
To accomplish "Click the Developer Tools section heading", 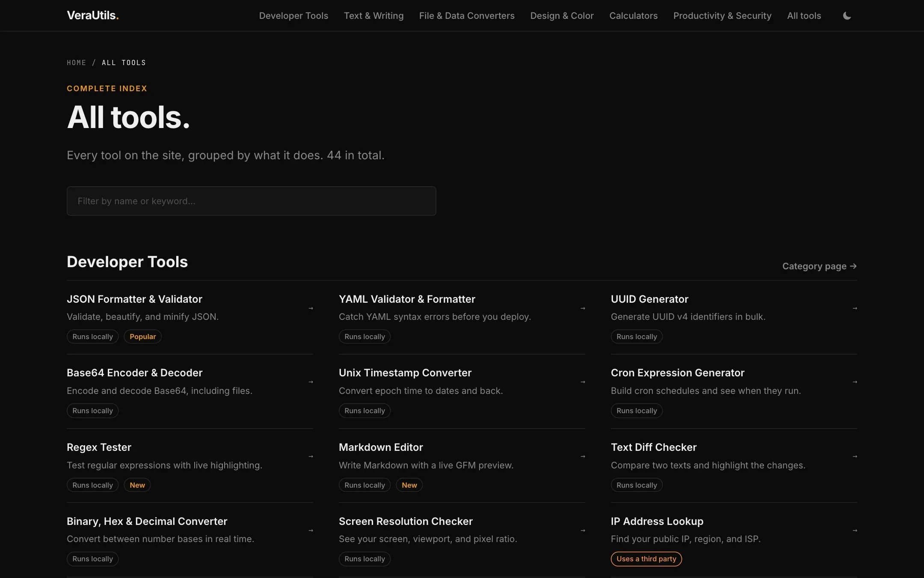I will (x=127, y=262).
